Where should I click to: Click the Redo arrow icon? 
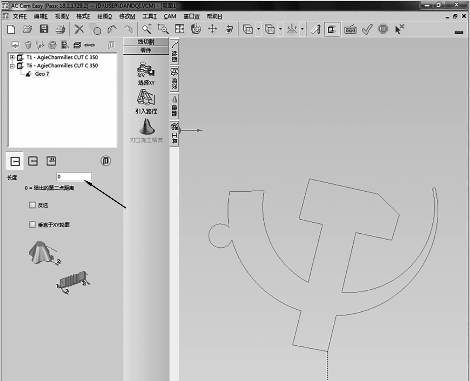click(128, 29)
